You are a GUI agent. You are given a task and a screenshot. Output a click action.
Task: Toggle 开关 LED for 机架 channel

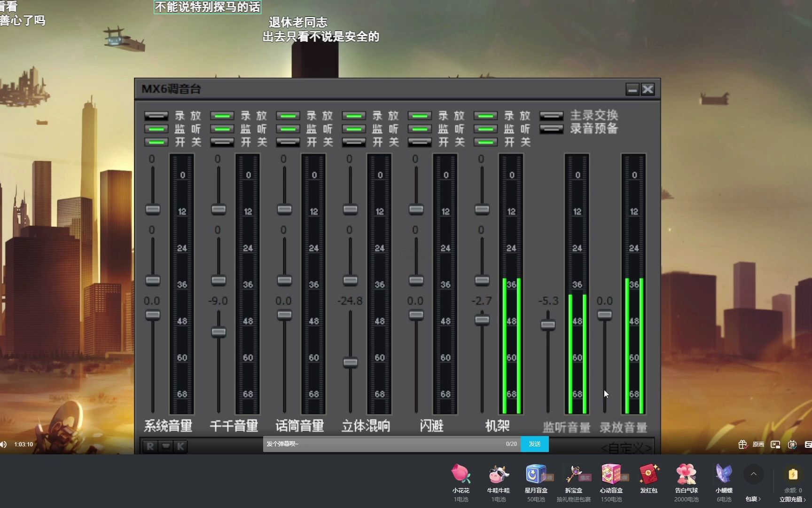point(485,142)
